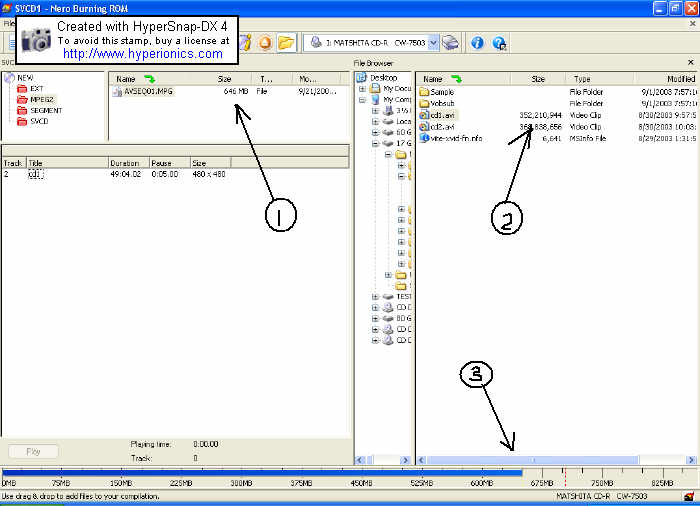
Task: Click the MSInfo File type cell
Action: point(588,138)
